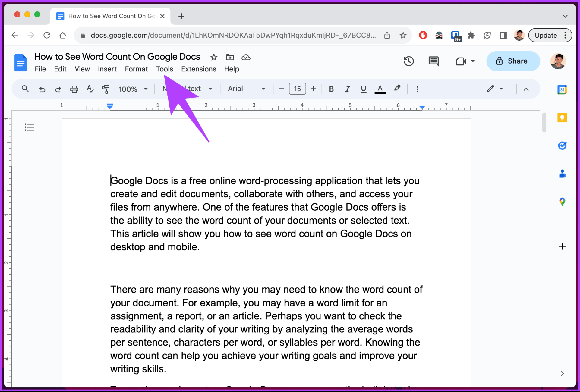This screenshot has height=392, width=580.
Task: Open the zoom 100% dropdown
Action: tap(133, 89)
